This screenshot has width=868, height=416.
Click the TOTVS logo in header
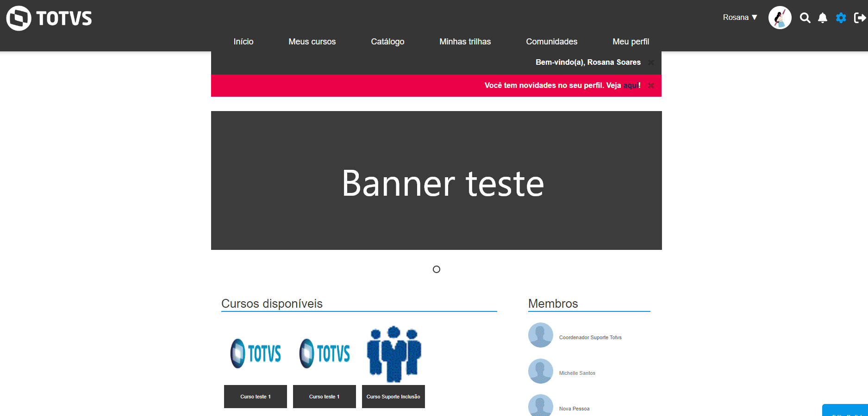tap(49, 19)
